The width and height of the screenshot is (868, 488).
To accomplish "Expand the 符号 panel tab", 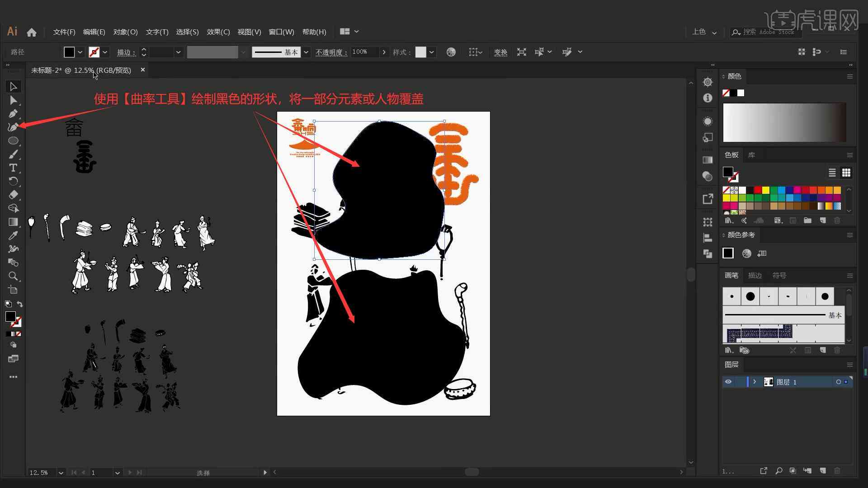I will click(x=778, y=275).
